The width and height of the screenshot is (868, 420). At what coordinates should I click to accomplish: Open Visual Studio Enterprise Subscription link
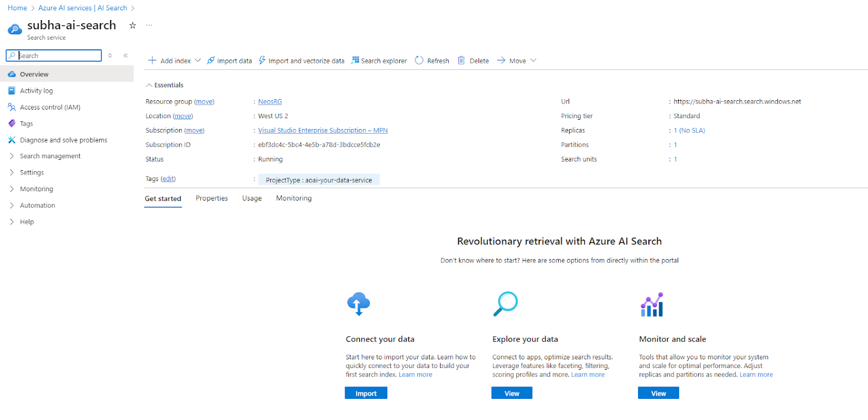pos(323,131)
